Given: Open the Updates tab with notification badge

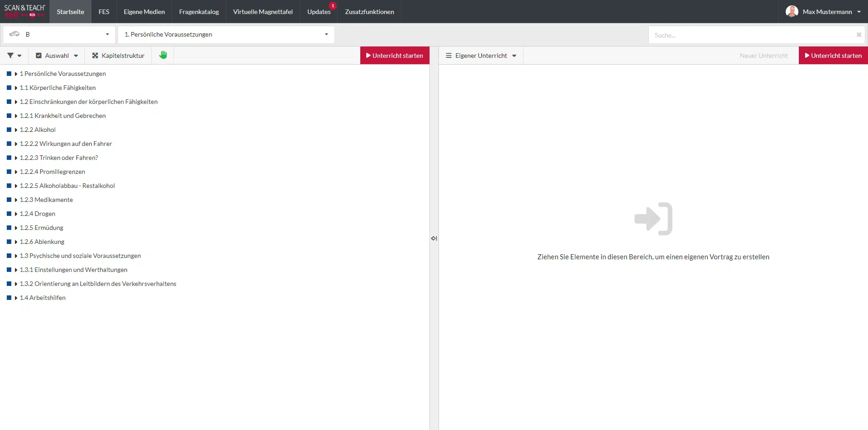Looking at the screenshot, I should pos(319,12).
